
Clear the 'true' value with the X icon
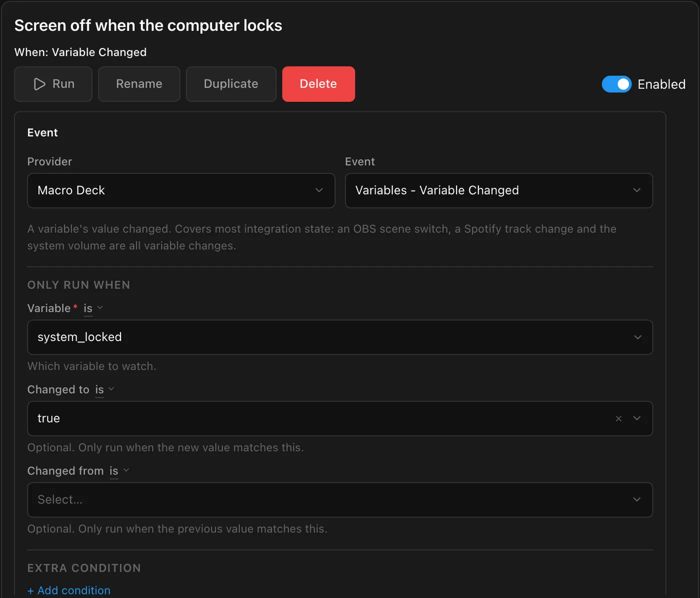[x=618, y=418]
